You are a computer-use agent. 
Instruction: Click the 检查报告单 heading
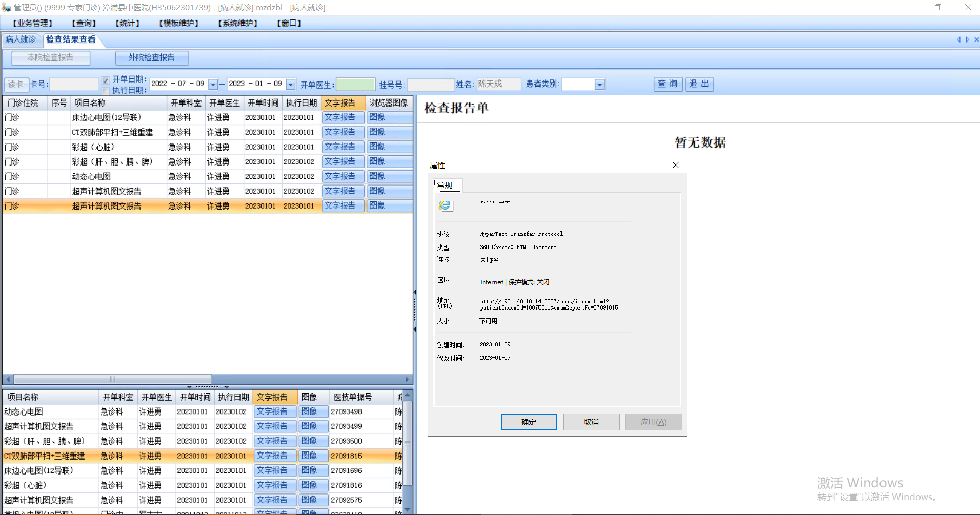pyautogui.click(x=456, y=108)
